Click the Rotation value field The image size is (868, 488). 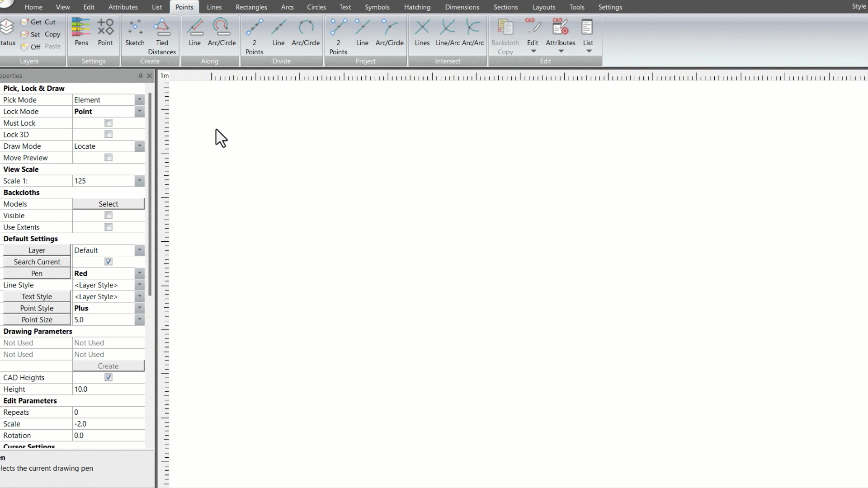tap(108, 436)
